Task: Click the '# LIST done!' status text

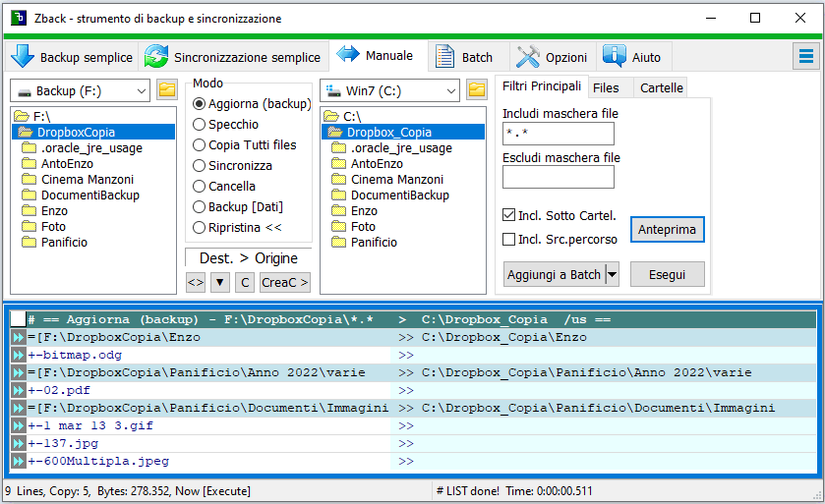Action: pos(468,491)
